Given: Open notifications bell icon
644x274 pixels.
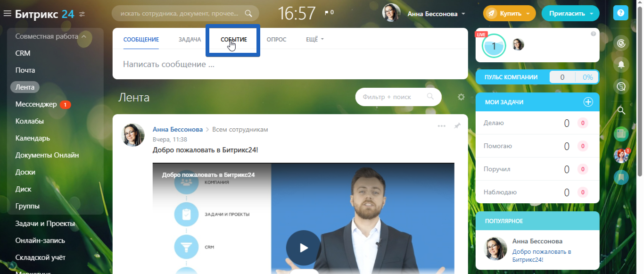Looking at the screenshot, I should pos(621,65).
